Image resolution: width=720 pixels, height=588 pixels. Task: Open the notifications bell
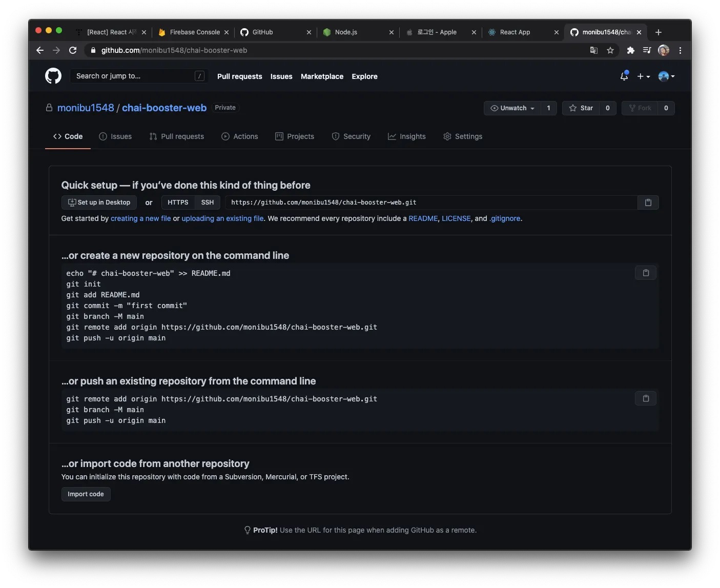tap(624, 76)
